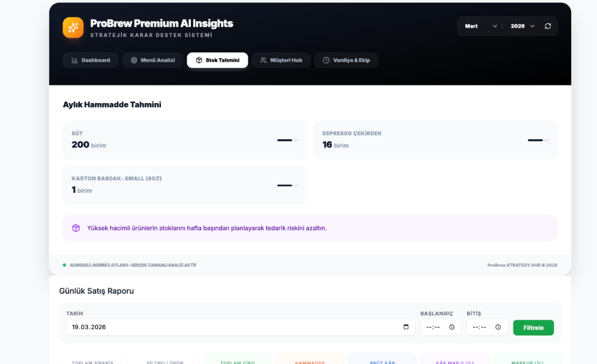Expand the 2026 year dropdown
Image resolution: width=597 pixels, height=364 pixels.
tap(522, 26)
